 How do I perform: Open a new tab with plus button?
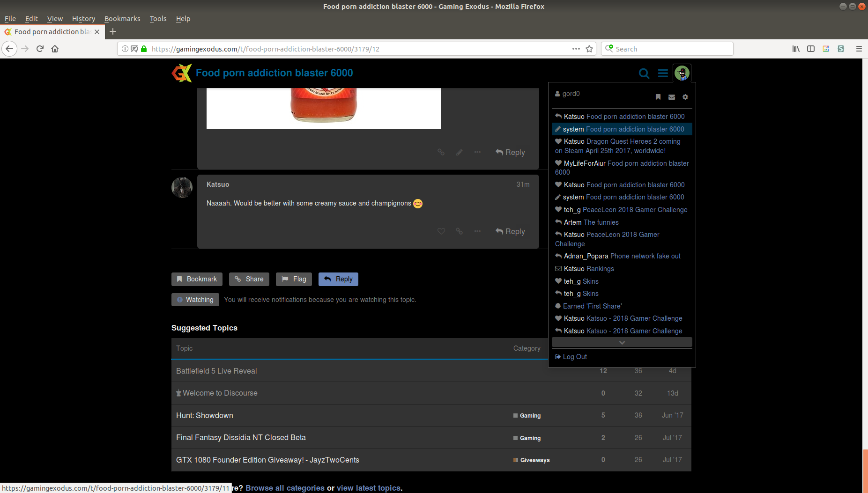click(x=113, y=31)
